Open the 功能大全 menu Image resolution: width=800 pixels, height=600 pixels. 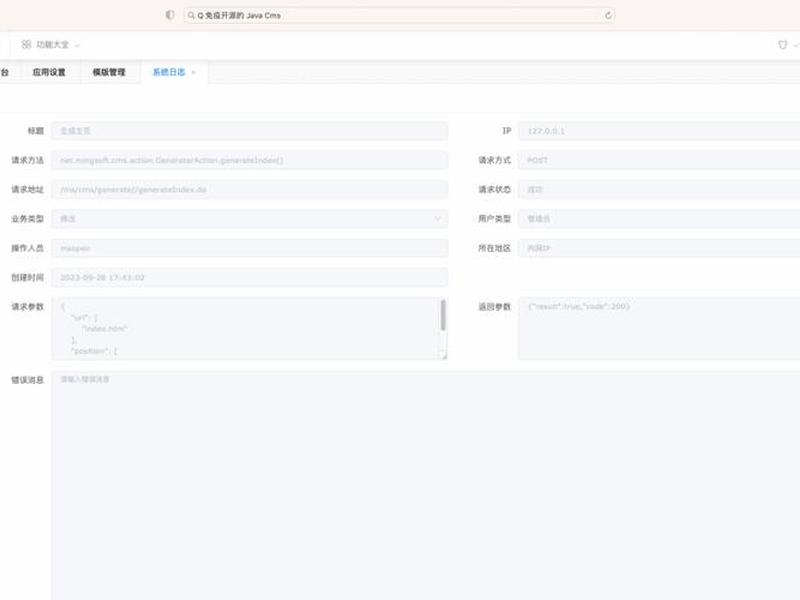pos(53,45)
